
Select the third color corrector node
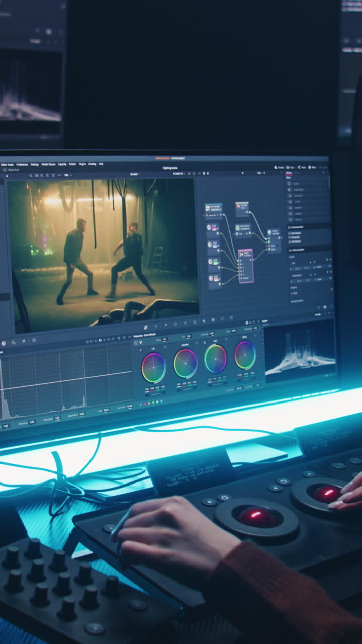[214, 264]
